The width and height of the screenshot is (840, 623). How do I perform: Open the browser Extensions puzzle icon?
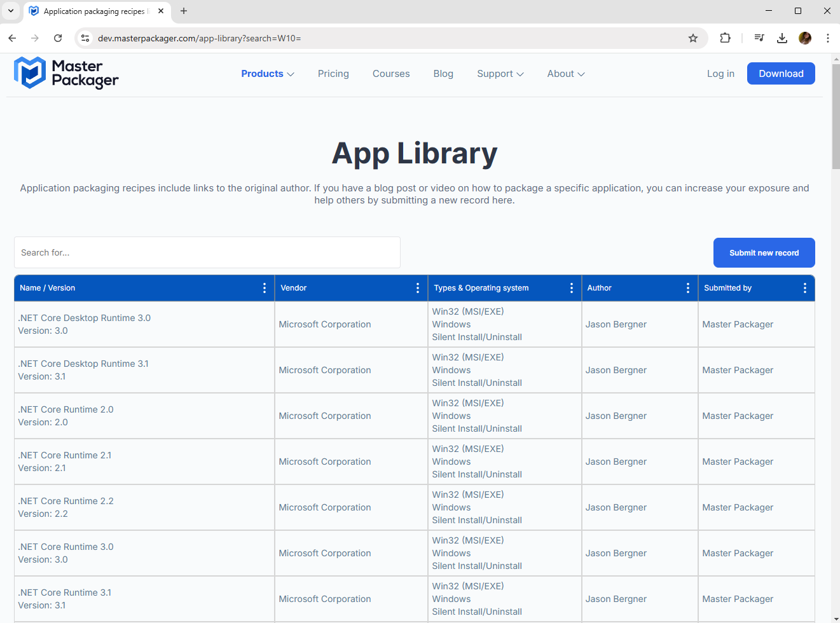725,38
